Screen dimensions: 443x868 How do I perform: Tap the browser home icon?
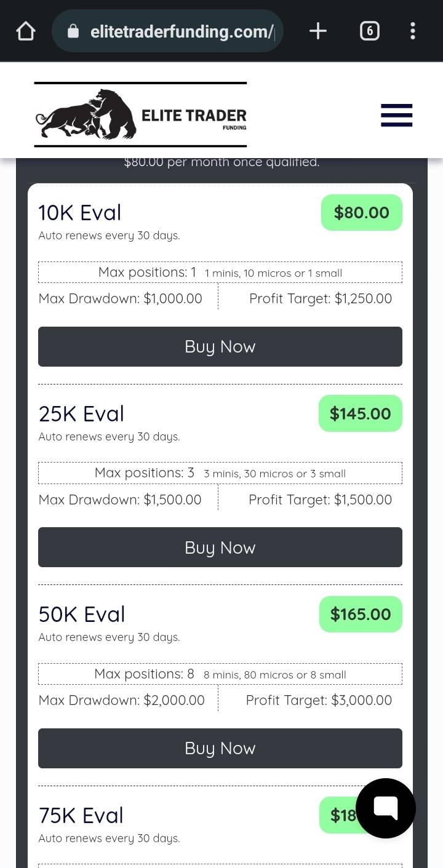click(26, 31)
